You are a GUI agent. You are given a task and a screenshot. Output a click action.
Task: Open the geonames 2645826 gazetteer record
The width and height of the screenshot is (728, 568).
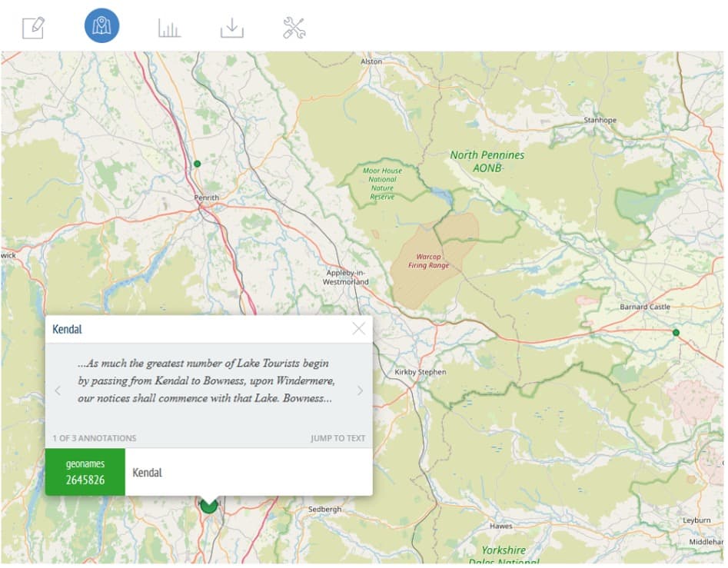tap(85, 472)
